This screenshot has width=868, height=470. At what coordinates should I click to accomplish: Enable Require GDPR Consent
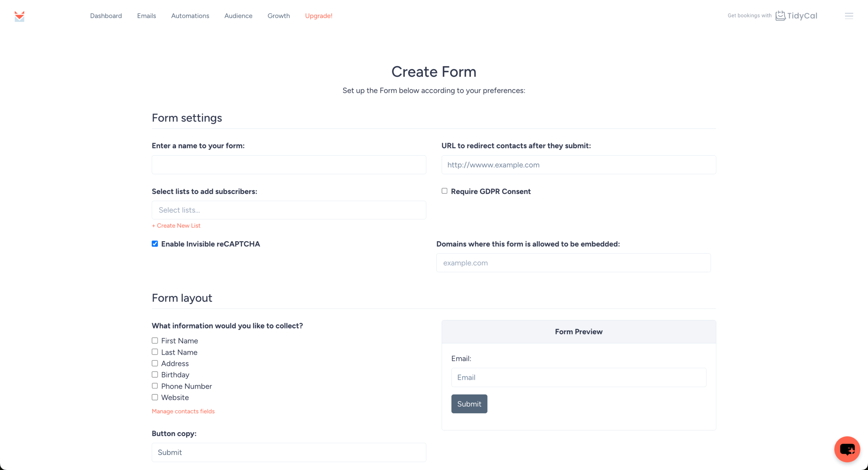point(444,191)
